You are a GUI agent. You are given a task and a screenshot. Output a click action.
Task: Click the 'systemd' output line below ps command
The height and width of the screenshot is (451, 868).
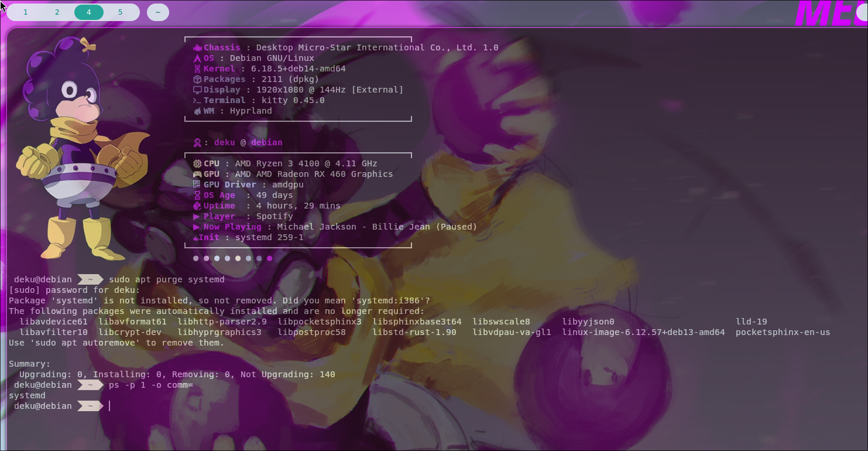27,396
